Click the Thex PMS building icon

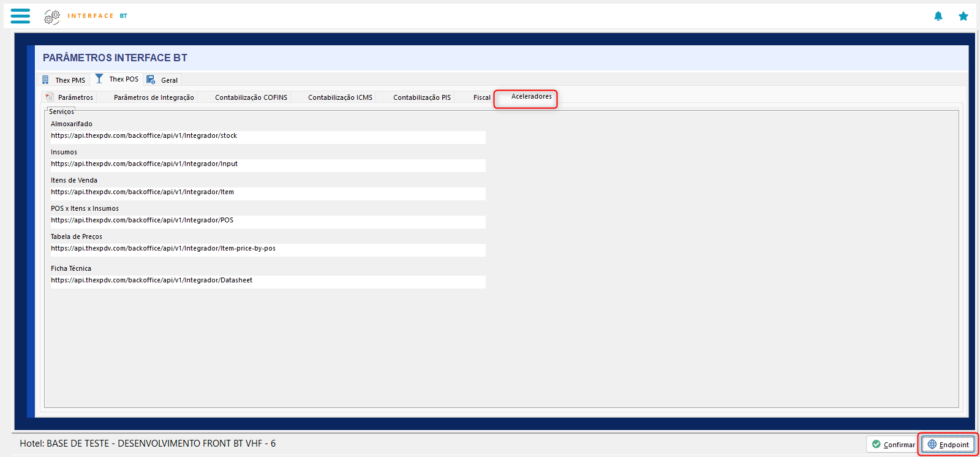click(45, 80)
